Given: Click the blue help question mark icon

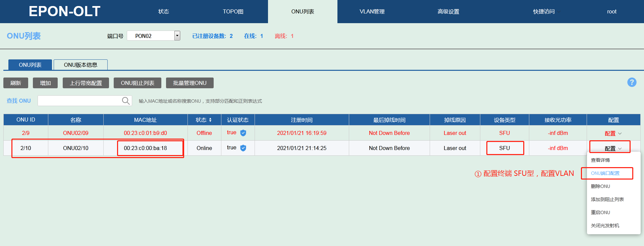Looking at the screenshot, I should pyautogui.click(x=632, y=82).
